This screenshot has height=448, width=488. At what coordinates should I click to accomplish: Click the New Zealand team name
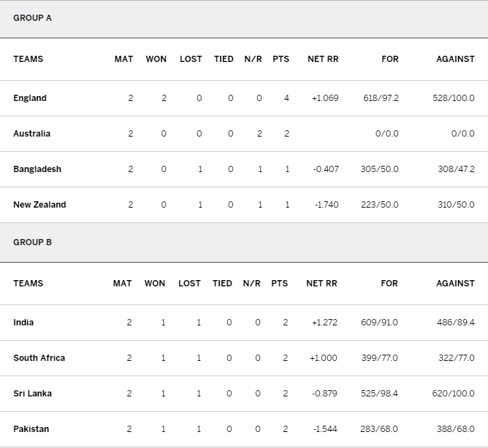[x=40, y=205]
